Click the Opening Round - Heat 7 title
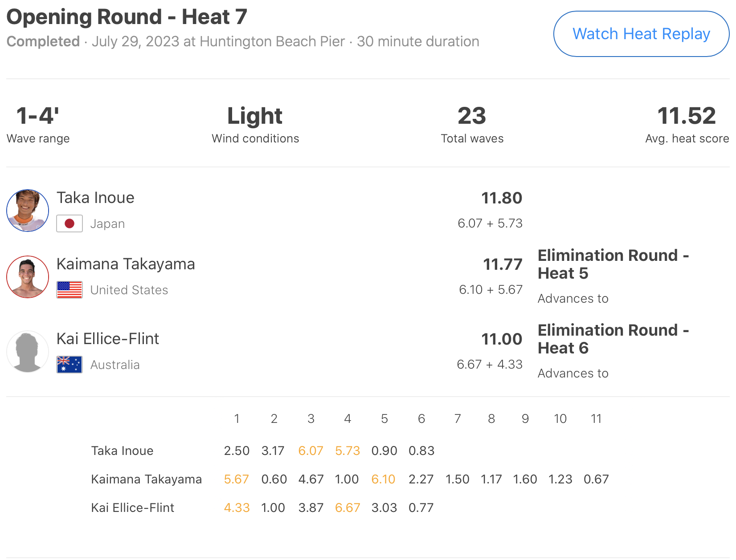 [x=127, y=17]
